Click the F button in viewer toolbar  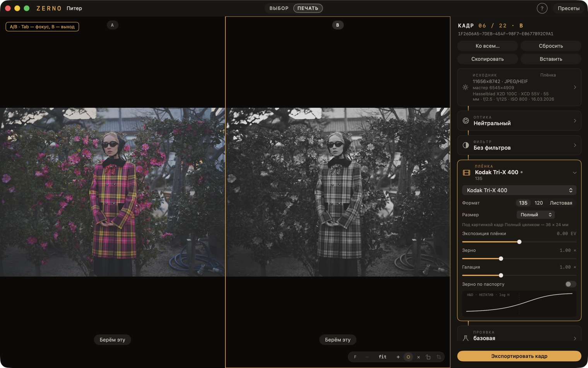[355, 357]
